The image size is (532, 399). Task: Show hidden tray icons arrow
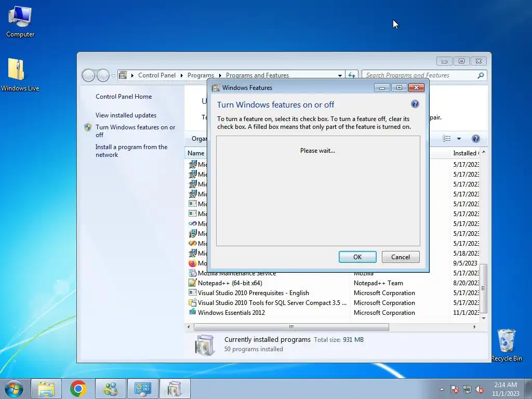[442, 389]
